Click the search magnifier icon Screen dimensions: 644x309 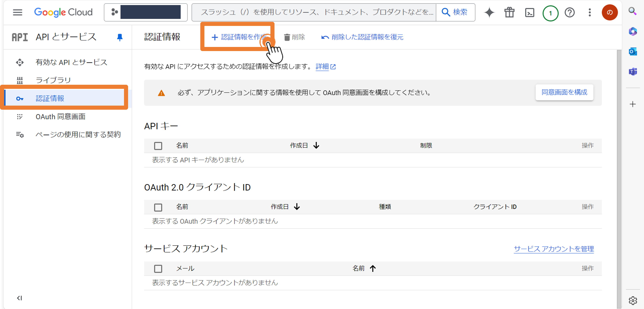(446, 12)
